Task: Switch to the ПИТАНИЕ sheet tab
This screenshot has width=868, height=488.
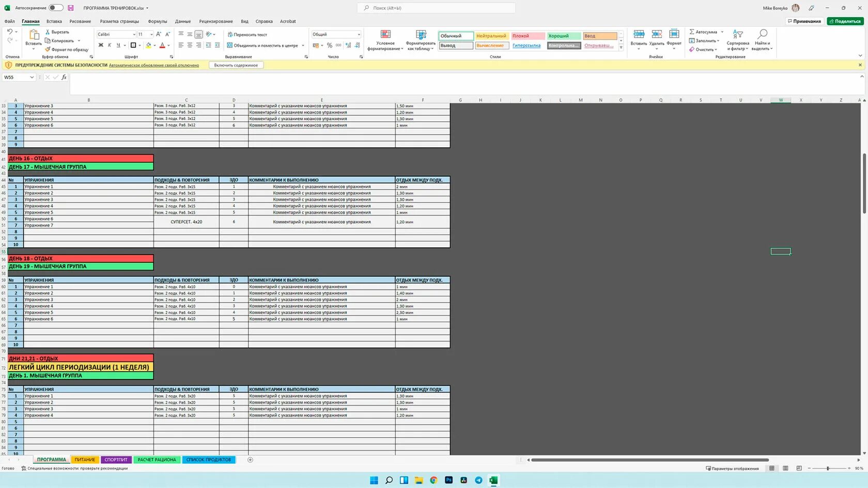Action: point(85,460)
